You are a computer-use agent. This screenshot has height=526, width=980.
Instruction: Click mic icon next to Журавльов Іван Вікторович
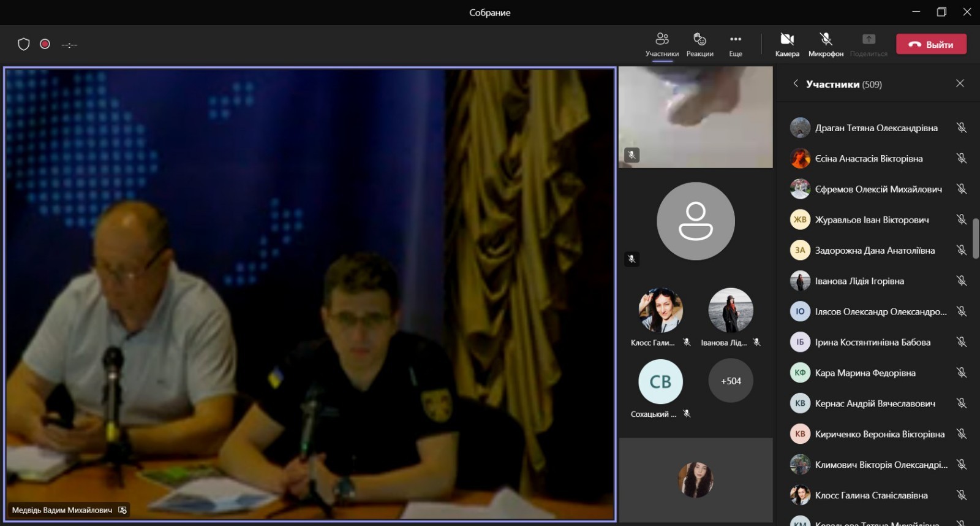coord(962,219)
